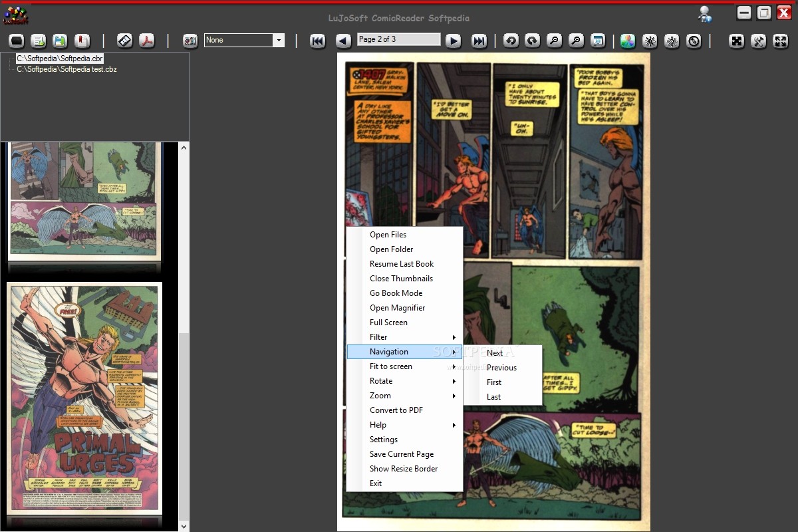
Task: Click the full screen expand arrows icon
Action: (x=781, y=41)
